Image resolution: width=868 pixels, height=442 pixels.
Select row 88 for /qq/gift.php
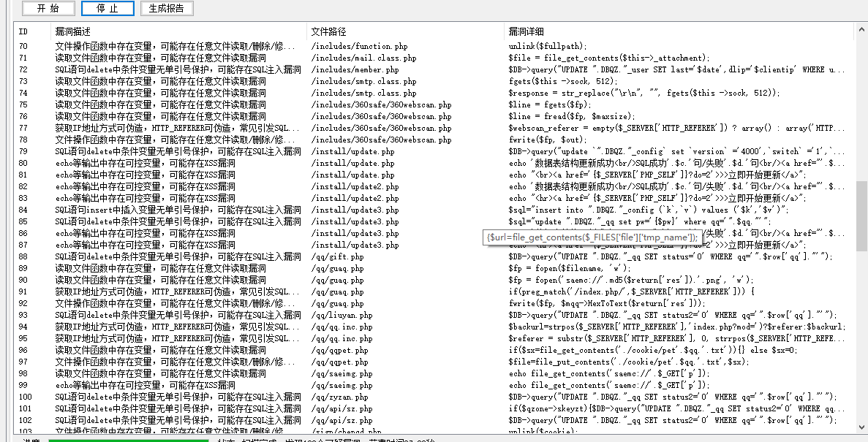[176, 257]
